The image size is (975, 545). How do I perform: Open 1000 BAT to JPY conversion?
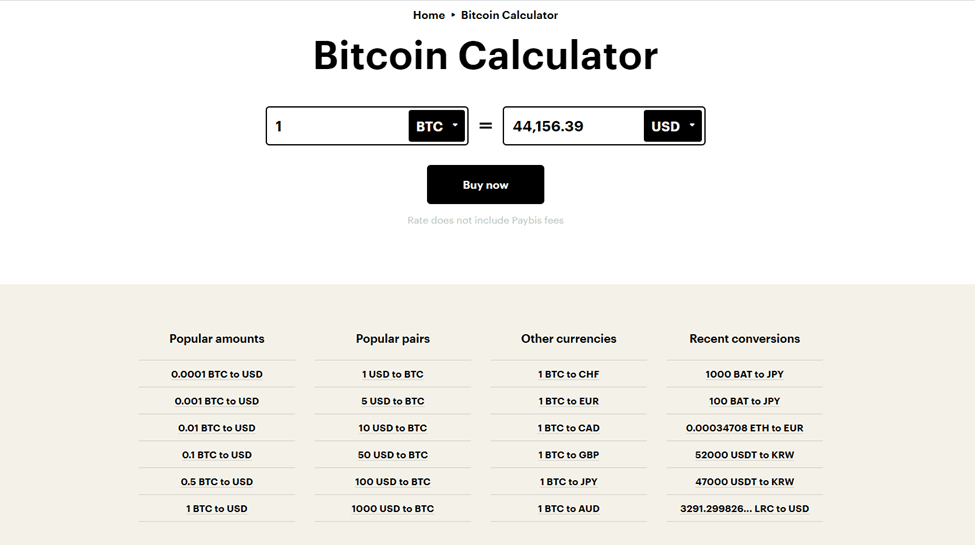pos(745,374)
